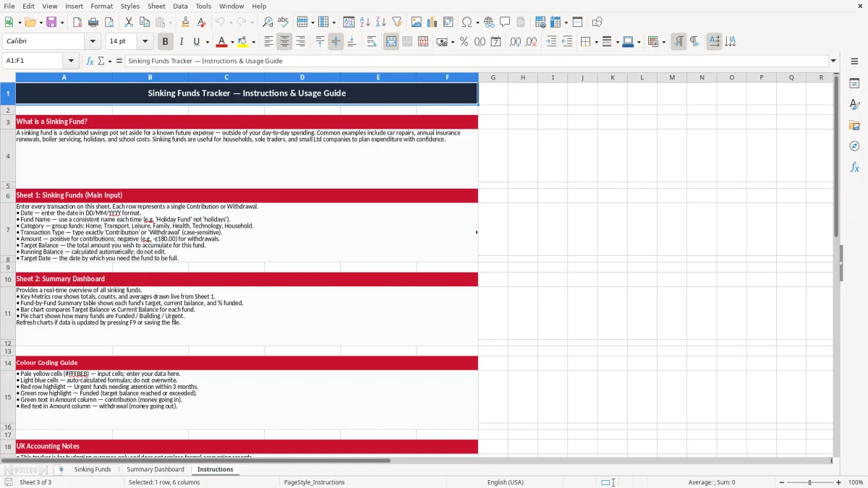Apply the red Font Color swatch
868x488 pixels.
click(222, 42)
